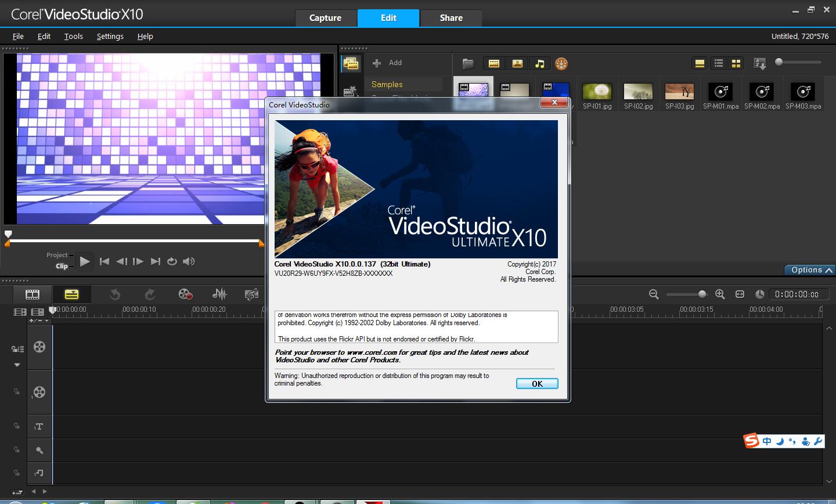
Task: Jump to Home start of clip
Action: (105, 261)
